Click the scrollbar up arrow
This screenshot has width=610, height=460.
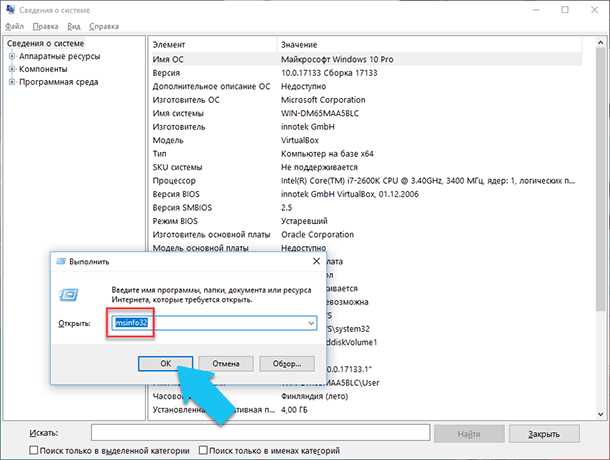[601, 42]
